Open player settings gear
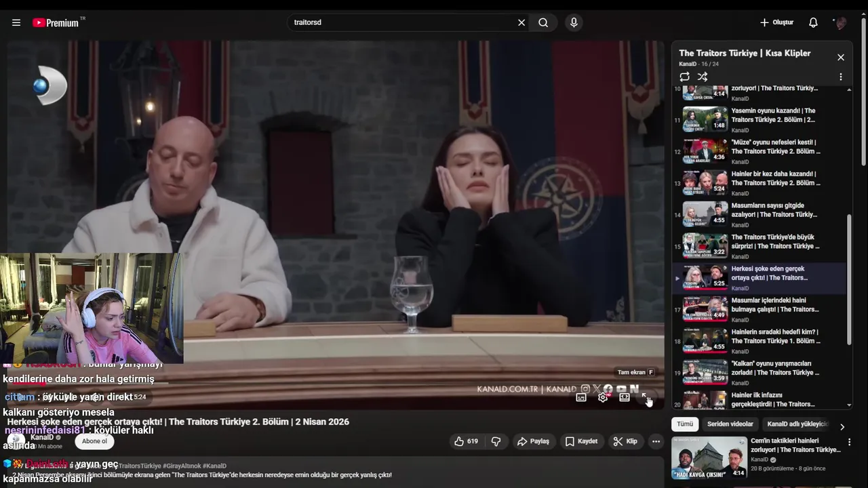Viewport: 868px width, 488px height. [x=603, y=397]
